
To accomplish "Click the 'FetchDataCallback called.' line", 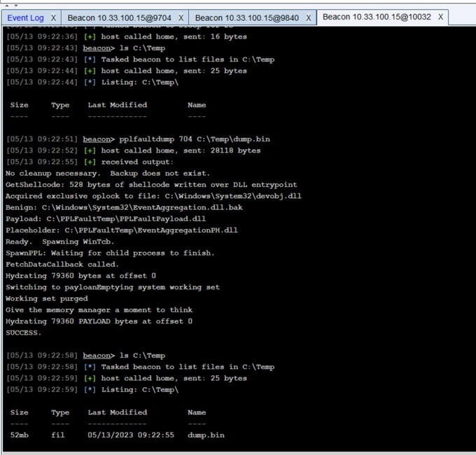I will tap(62, 265).
